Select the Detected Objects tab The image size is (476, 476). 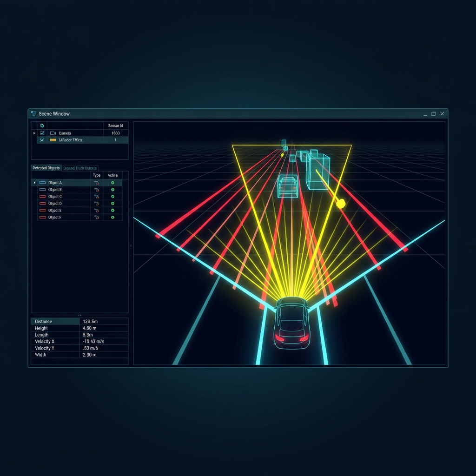pyautogui.click(x=46, y=168)
